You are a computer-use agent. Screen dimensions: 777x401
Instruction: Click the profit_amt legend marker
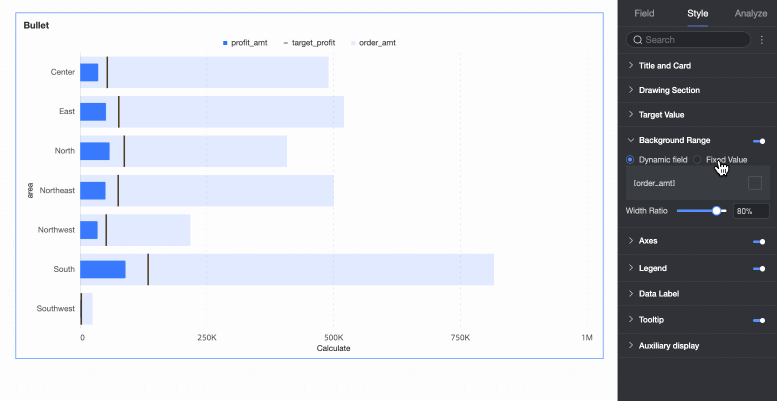[x=225, y=43]
